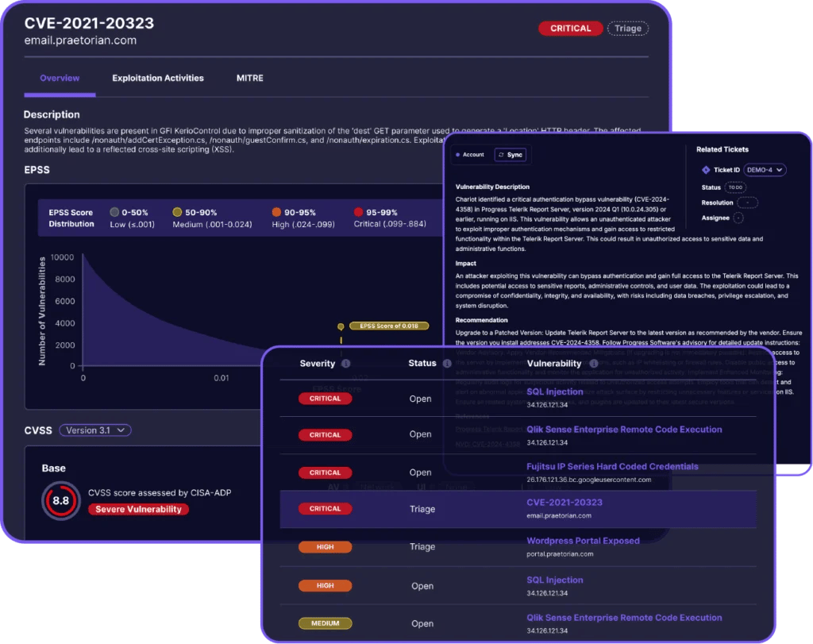
Task: Click the orange 90-95% legend dot
Action: pos(276,212)
